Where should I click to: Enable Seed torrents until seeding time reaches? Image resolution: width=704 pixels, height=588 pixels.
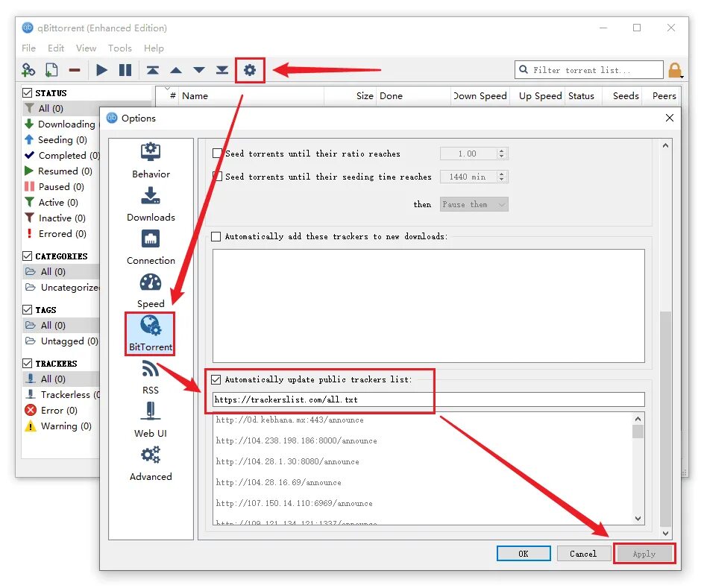pyautogui.click(x=217, y=177)
